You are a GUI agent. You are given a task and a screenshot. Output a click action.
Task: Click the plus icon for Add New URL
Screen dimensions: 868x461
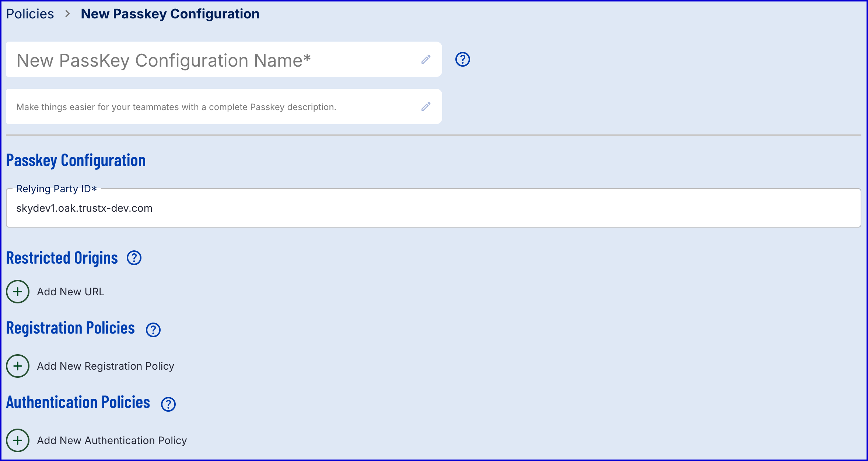[x=18, y=292]
